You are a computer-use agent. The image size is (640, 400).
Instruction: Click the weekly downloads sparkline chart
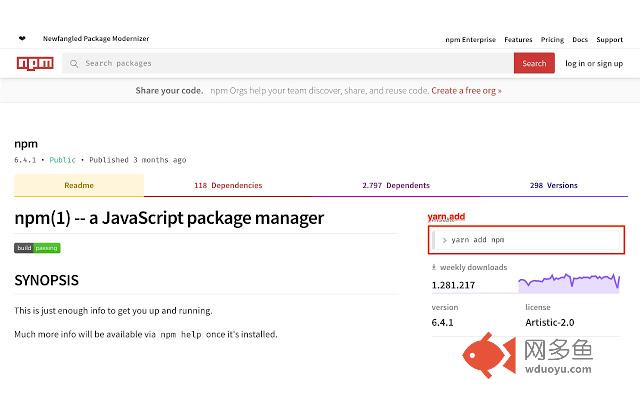pos(569,282)
